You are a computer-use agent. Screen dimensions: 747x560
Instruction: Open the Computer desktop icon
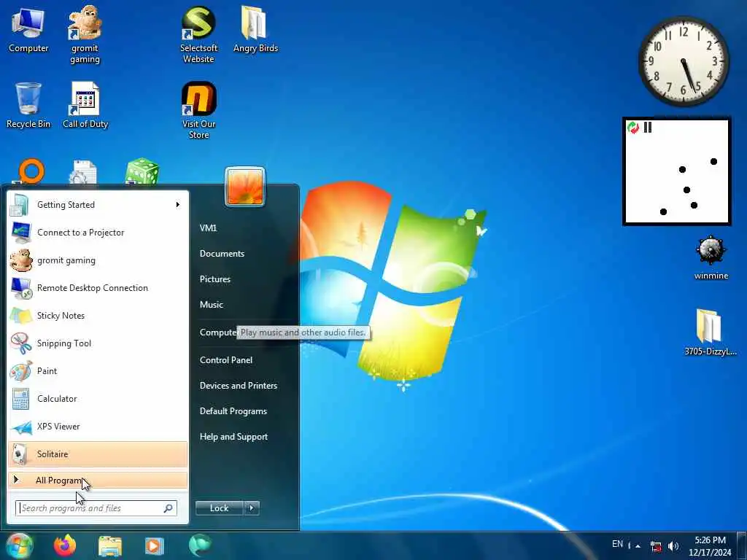(28, 31)
